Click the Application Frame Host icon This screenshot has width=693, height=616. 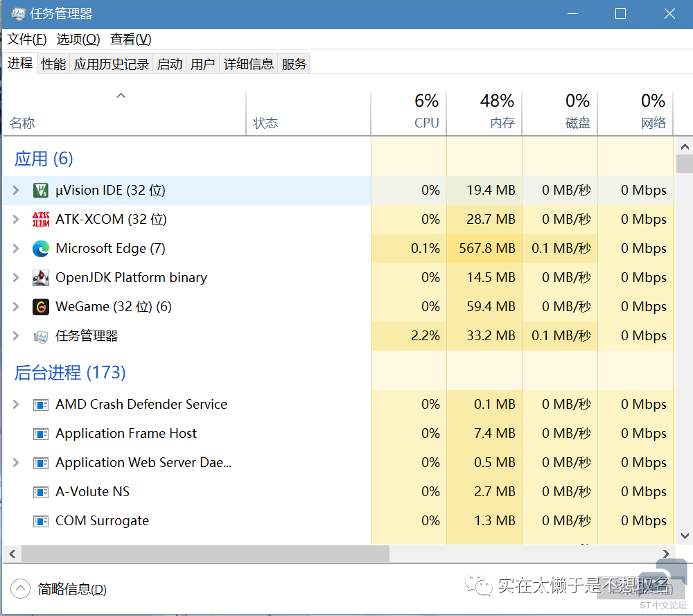pyautogui.click(x=41, y=434)
